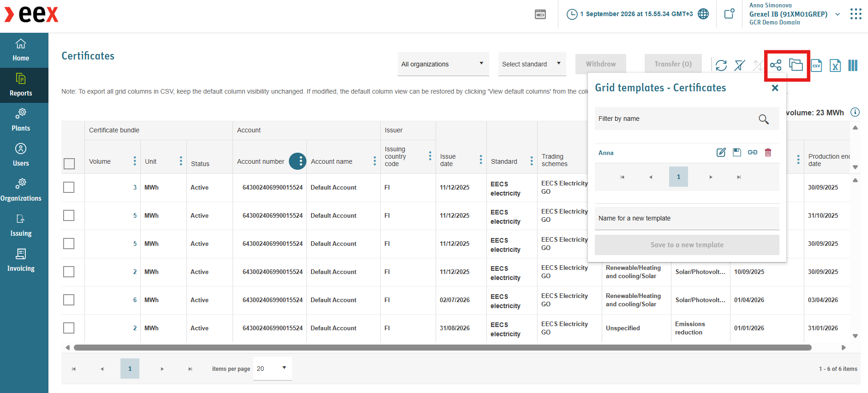
Task: Open the All organizations dropdown
Action: tap(443, 64)
